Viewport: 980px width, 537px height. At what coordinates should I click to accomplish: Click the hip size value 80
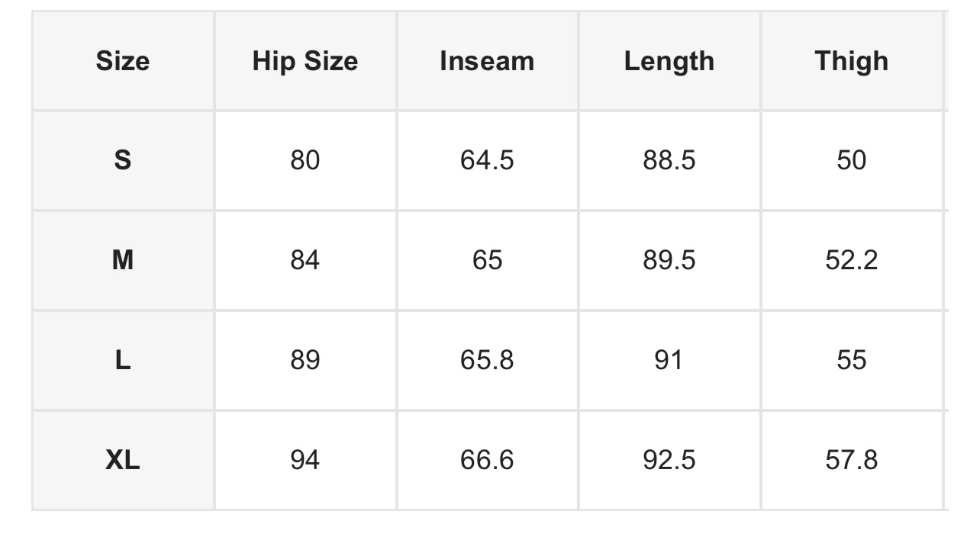305,160
